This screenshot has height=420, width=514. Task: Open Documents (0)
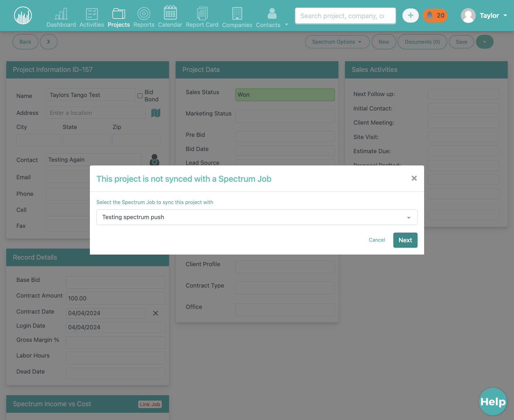(x=422, y=42)
